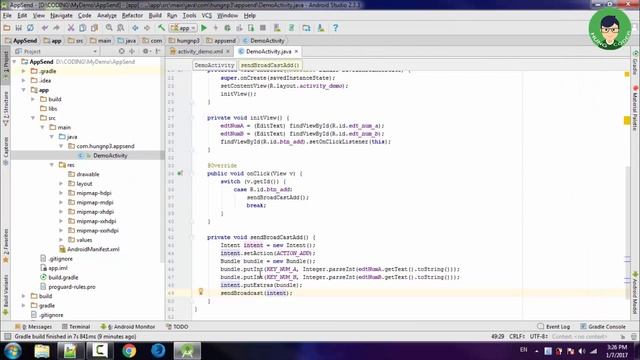The width and height of the screenshot is (640, 360).
Task: Click the Save All toolbar icon
Action: coord(19,28)
